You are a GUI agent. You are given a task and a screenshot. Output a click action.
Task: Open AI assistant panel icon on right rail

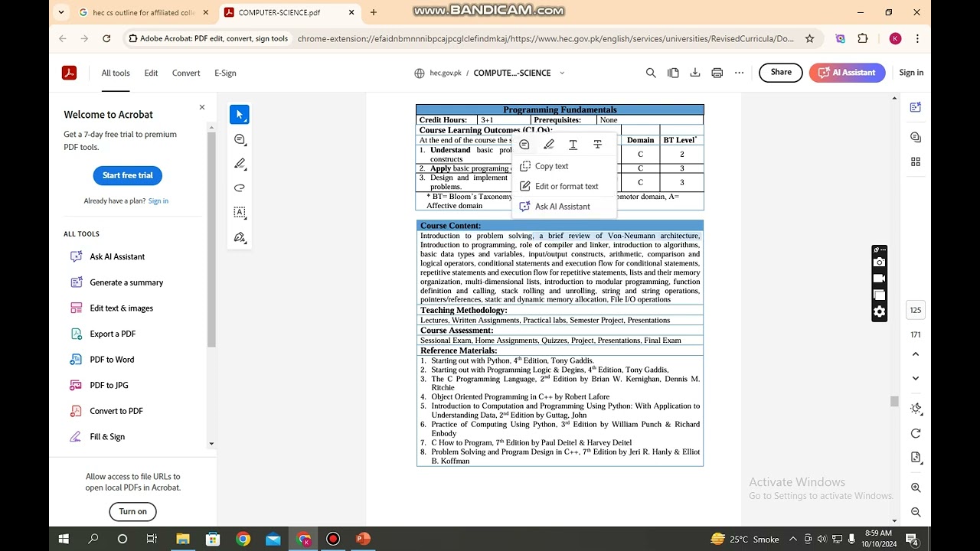[x=916, y=107]
